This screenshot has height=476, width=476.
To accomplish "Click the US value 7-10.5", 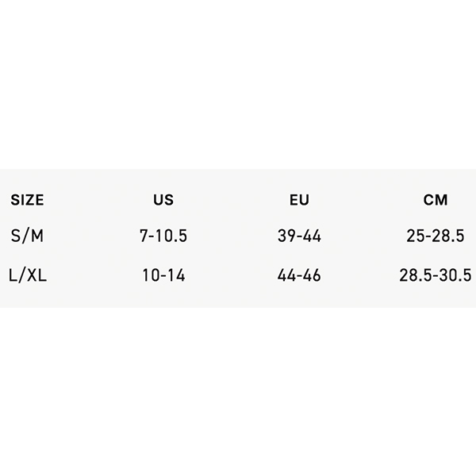I will pyautogui.click(x=163, y=236).
